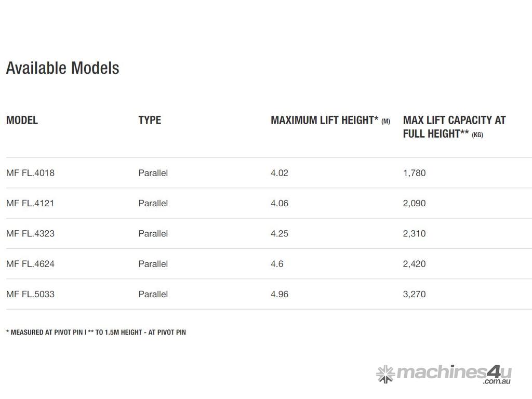Select the MF FL.4323 model name
Viewport: 532px width, 399px height.
[30, 233]
